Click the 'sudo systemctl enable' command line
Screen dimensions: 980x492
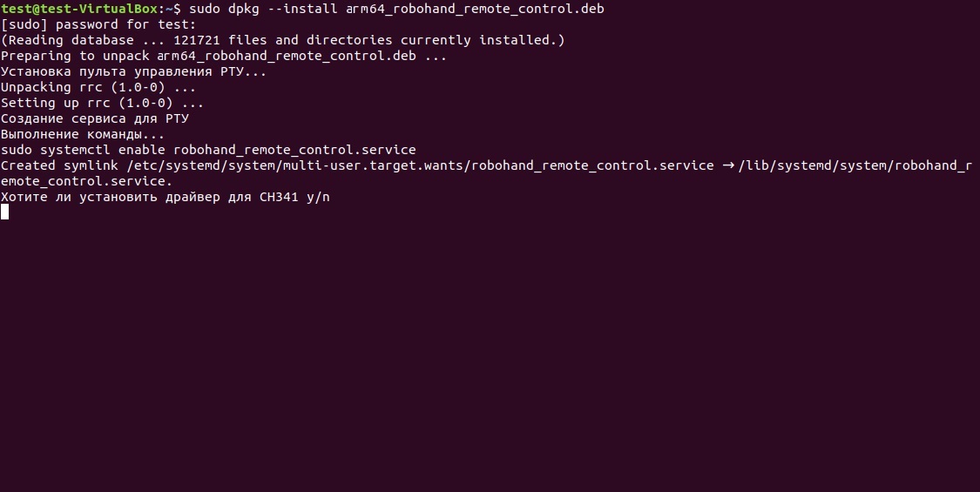pyautogui.click(x=209, y=150)
